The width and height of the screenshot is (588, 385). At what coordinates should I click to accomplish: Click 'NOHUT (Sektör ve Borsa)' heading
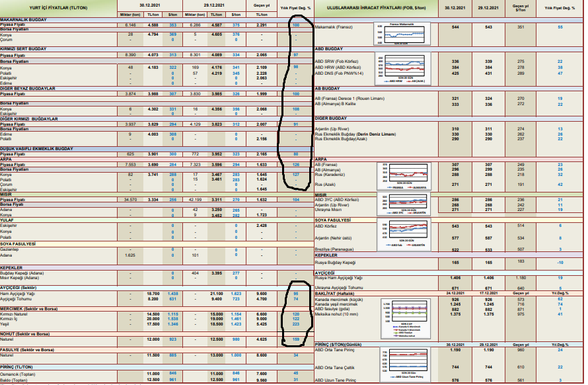(x=24, y=334)
